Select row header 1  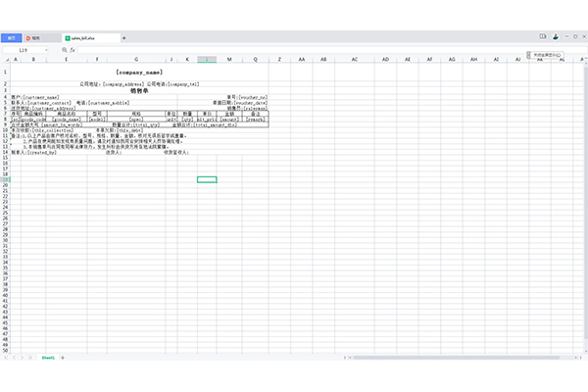point(5,72)
